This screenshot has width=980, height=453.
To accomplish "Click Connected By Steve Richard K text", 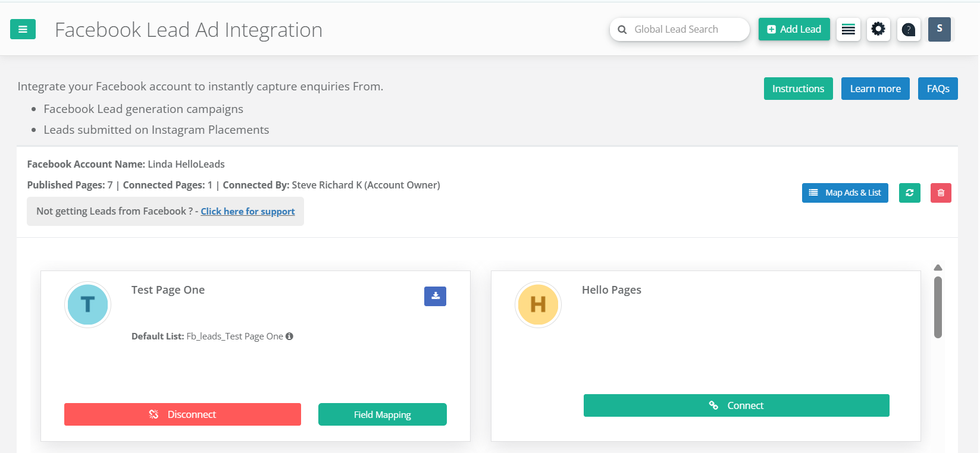I will (331, 185).
